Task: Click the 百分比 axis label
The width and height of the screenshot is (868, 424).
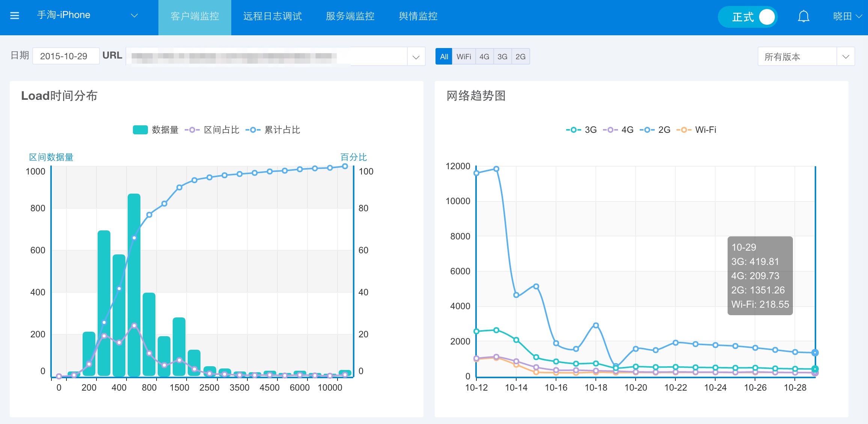Action: pyautogui.click(x=353, y=157)
